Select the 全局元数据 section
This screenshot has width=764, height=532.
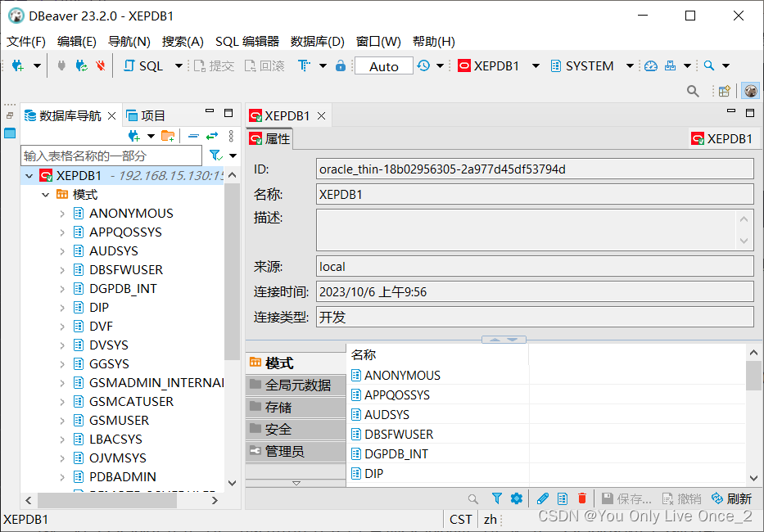tap(296, 385)
